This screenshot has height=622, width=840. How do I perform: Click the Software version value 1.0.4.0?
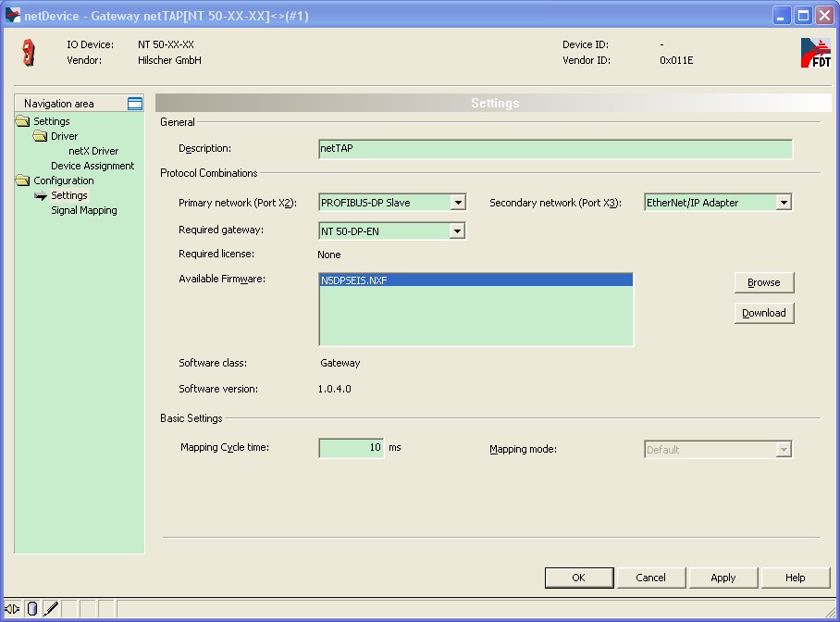(334, 389)
